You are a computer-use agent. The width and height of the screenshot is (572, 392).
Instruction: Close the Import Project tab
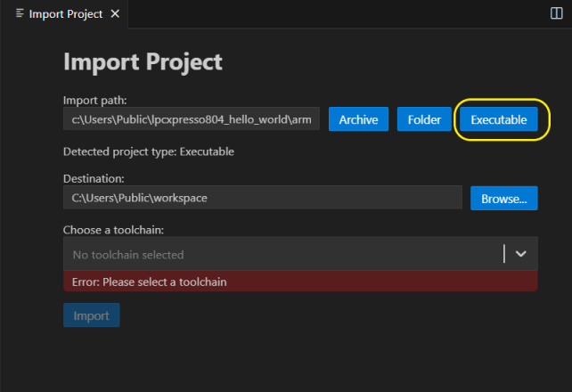point(115,14)
